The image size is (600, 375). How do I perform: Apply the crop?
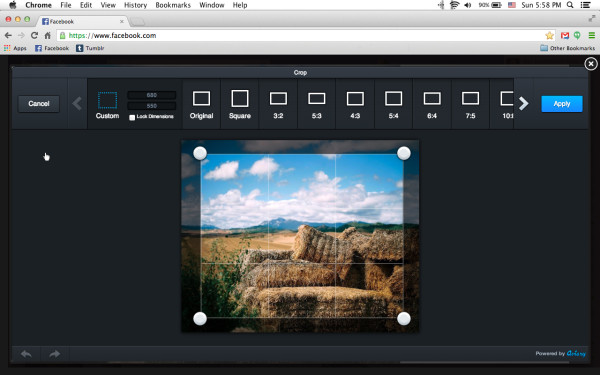[x=562, y=104]
